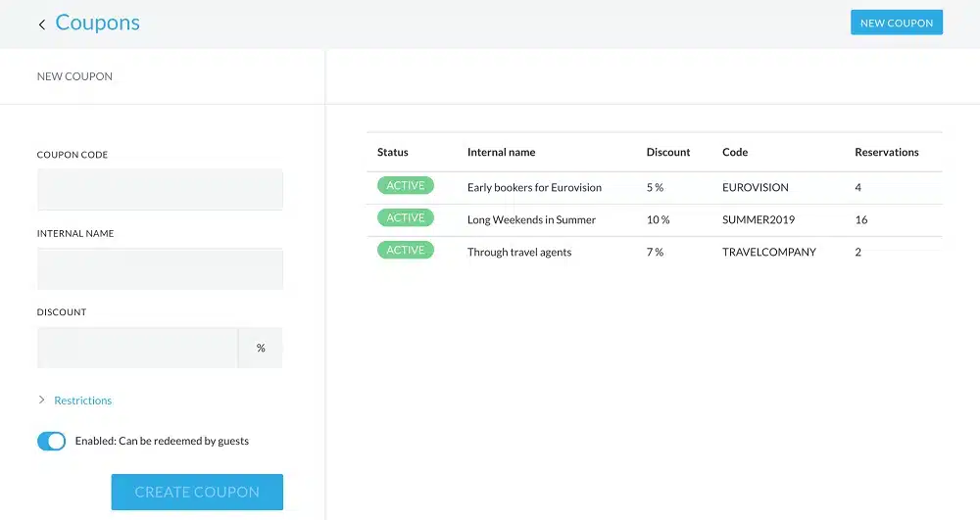Click the NEW COUPON button
Image resolution: width=980 pixels, height=520 pixels.
tap(896, 23)
